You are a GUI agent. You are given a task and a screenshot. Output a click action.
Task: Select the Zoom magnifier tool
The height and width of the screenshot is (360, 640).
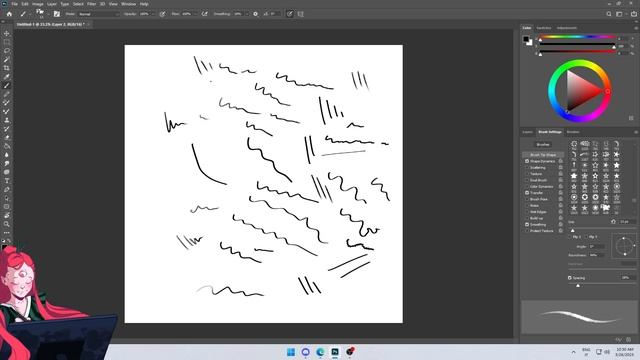7,224
